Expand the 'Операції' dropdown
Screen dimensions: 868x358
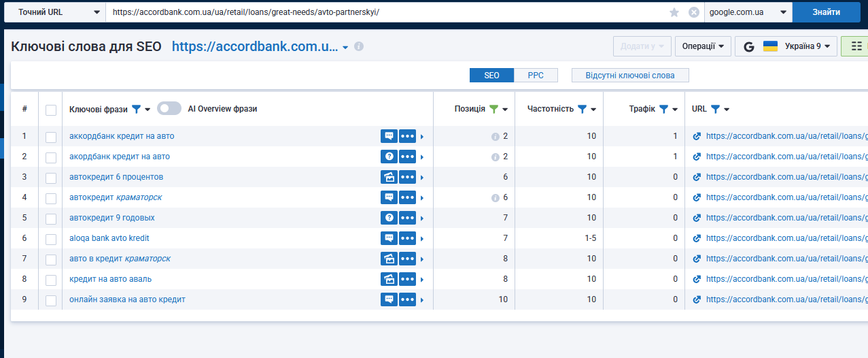(x=703, y=46)
